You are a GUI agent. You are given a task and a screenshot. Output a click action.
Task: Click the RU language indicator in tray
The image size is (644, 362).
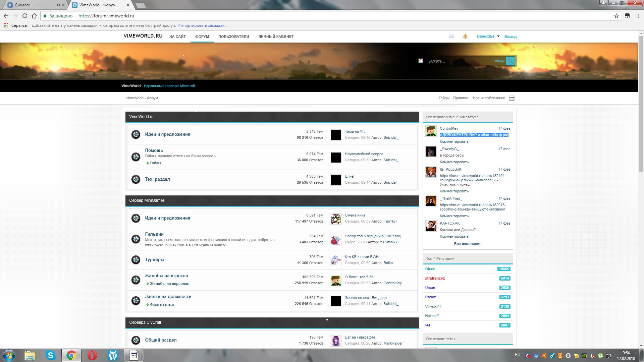517,355
